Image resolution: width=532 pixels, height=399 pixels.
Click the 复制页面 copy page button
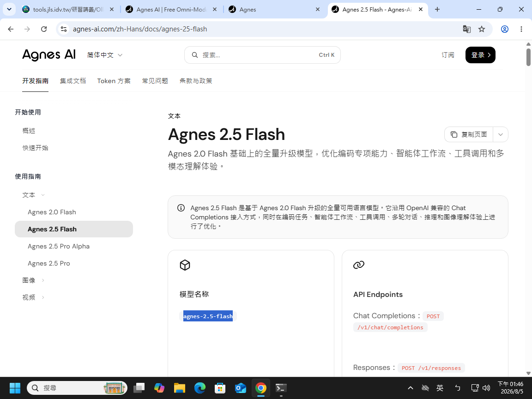click(x=469, y=134)
